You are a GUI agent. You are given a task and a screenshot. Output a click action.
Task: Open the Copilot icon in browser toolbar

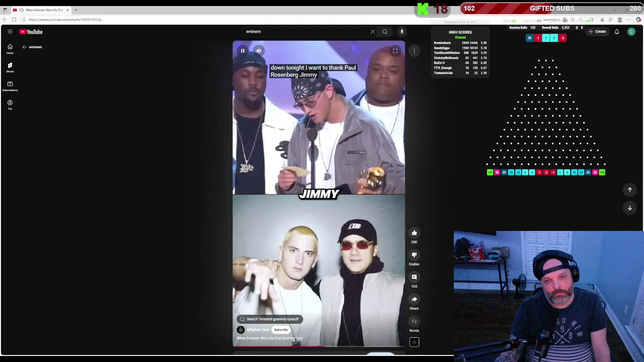tap(638, 20)
